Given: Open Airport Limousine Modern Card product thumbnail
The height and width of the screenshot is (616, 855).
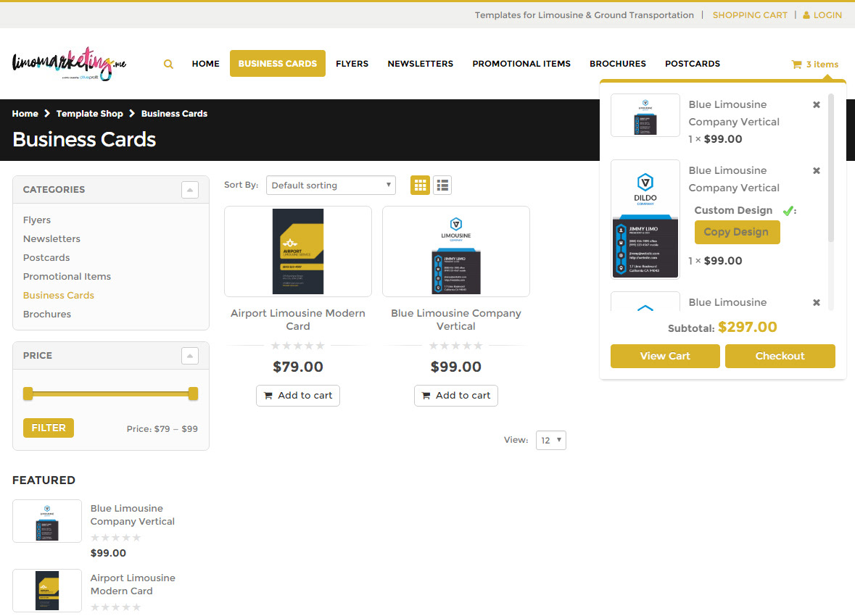Looking at the screenshot, I should (x=298, y=251).
